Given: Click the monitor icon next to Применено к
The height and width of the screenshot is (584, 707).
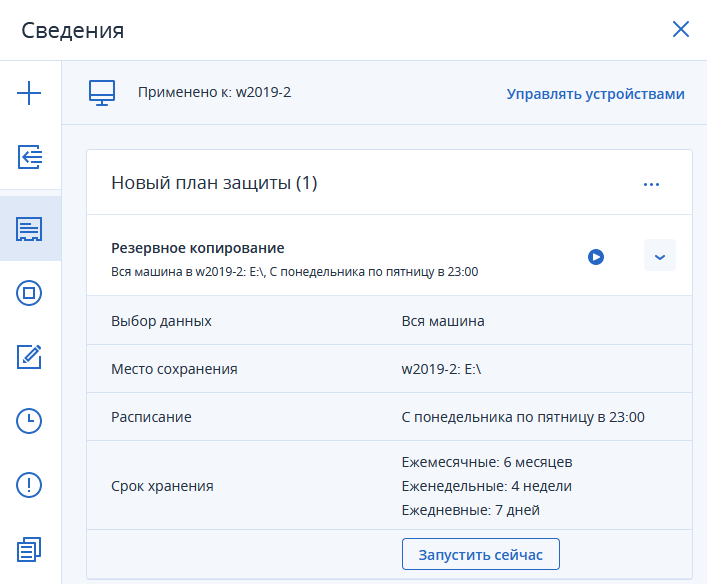Looking at the screenshot, I should pyautogui.click(x=102, y=93).
